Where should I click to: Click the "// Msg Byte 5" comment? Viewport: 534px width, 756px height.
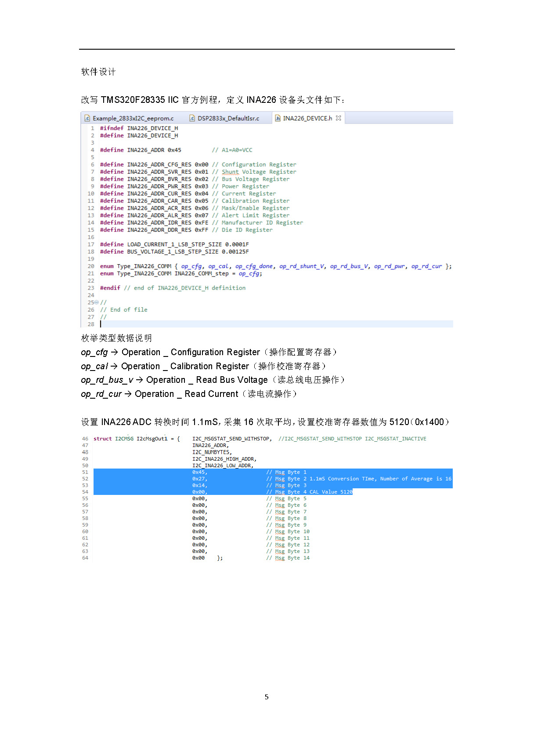(286, 498)
